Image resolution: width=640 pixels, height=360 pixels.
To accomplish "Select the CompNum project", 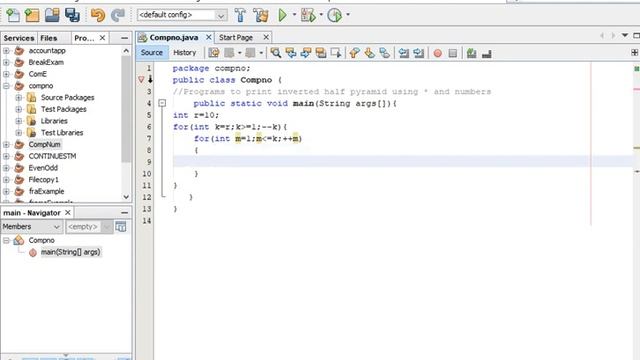I will click(x=44, y=144).
